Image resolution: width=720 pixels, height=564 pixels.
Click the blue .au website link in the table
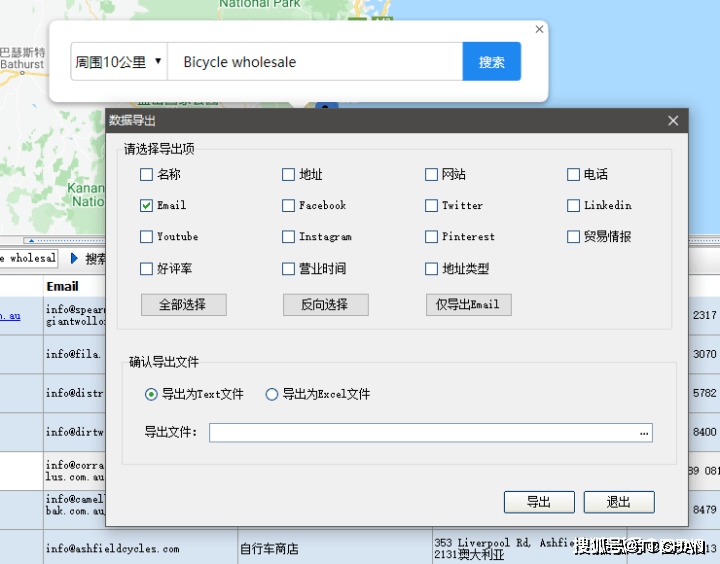10,316
